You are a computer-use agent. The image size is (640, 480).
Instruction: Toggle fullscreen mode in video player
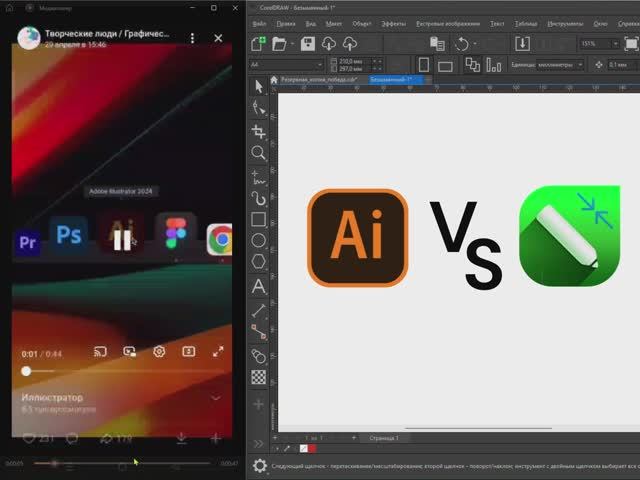218,351
